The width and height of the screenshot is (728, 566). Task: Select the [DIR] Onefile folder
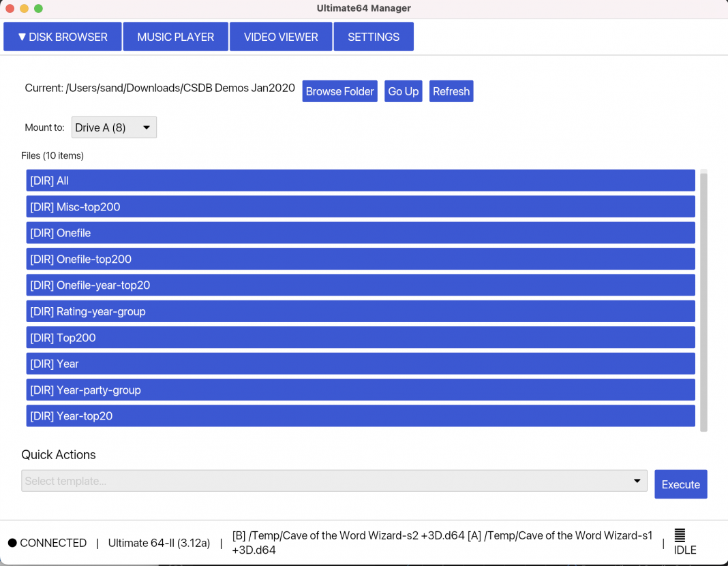(x=361, y=233)
